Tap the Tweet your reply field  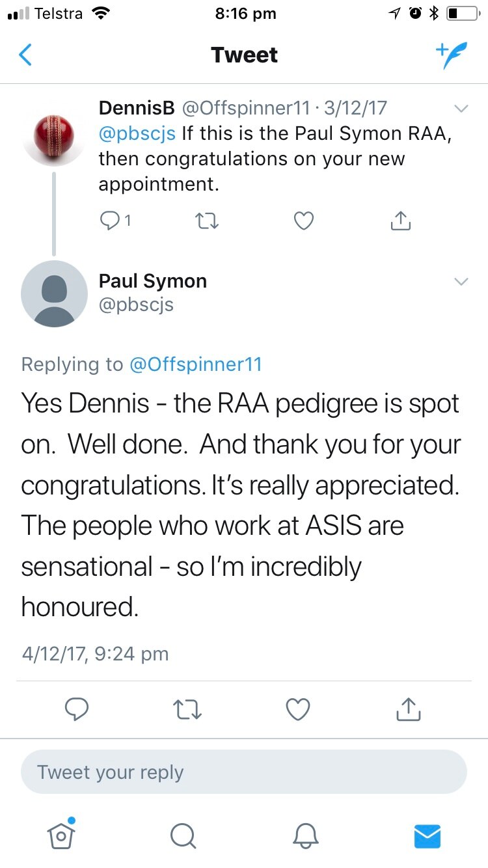(244, 772)
